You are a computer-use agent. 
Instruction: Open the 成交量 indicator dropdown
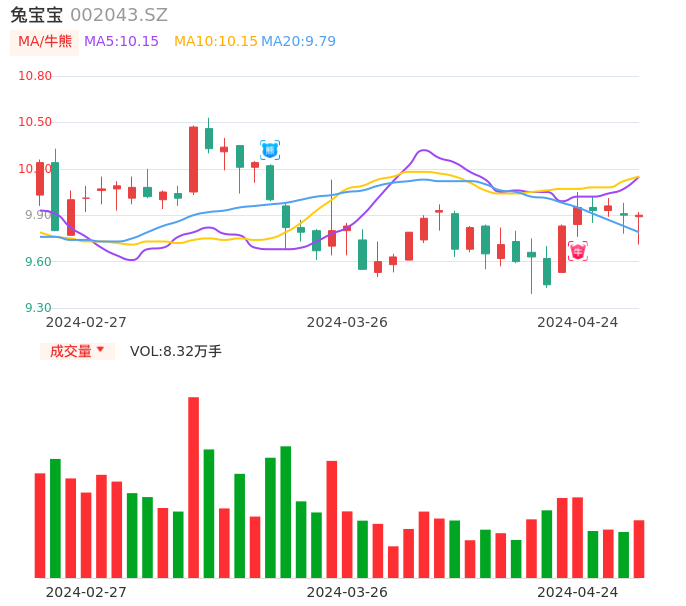point(77,351)
